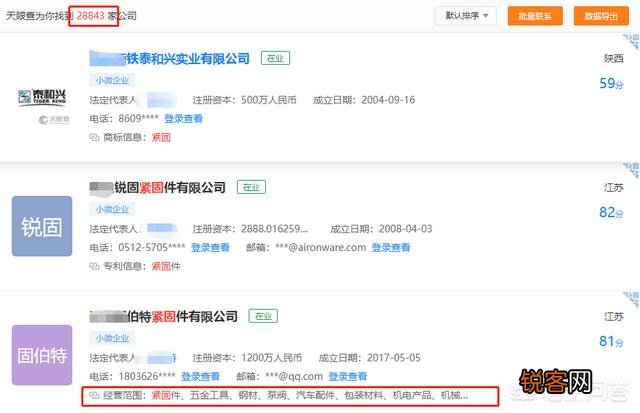Click the 江苏 label on 伯特 card
The width and height of the screenshot is (640, 413).
click(614, 317)
